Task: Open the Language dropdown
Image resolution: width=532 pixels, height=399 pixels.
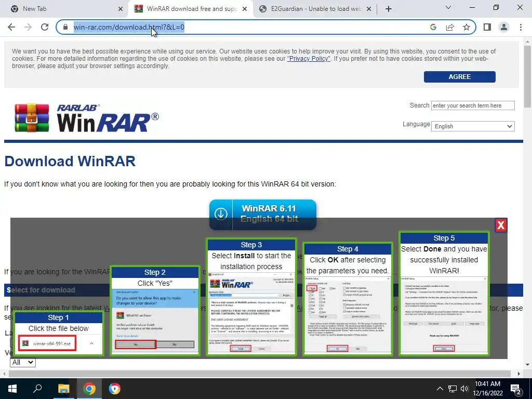Action: [473, 126]
